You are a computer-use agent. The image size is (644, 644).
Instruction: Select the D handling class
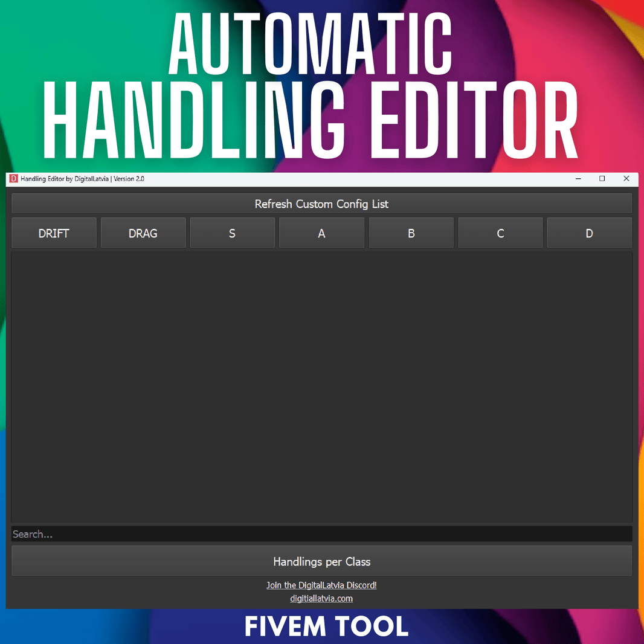pos(589,233)
